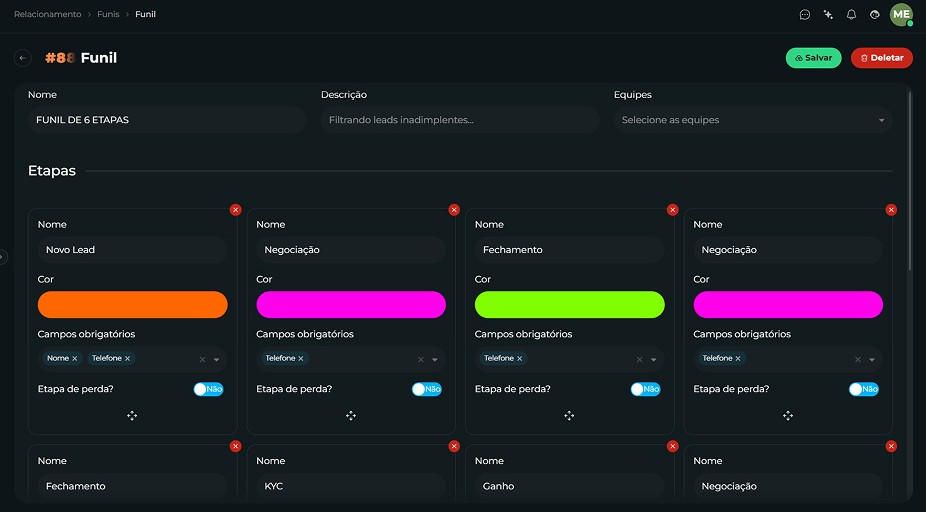Toggle Etapa de perda in Negociação after Fechamento
This screenshot has width=926, height=512.
point(864,389)
